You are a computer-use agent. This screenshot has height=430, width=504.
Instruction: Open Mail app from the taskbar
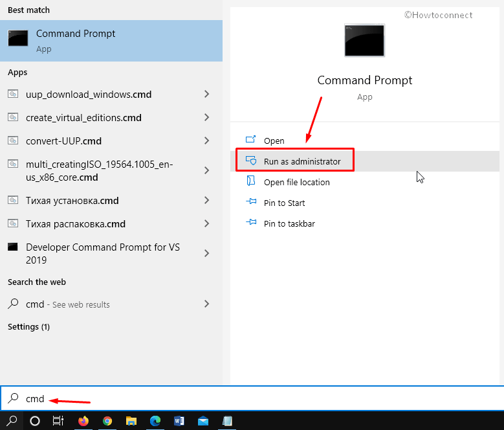coord(203,421)
